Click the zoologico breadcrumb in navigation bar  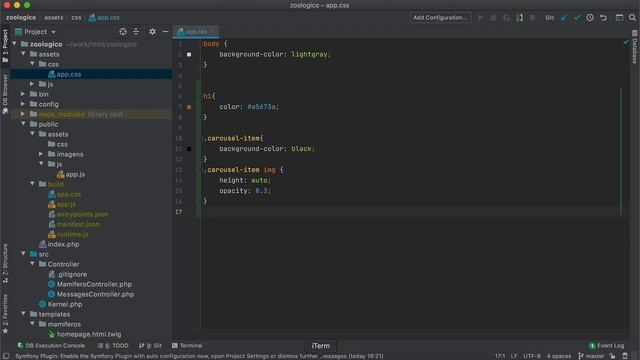(21, 18)
